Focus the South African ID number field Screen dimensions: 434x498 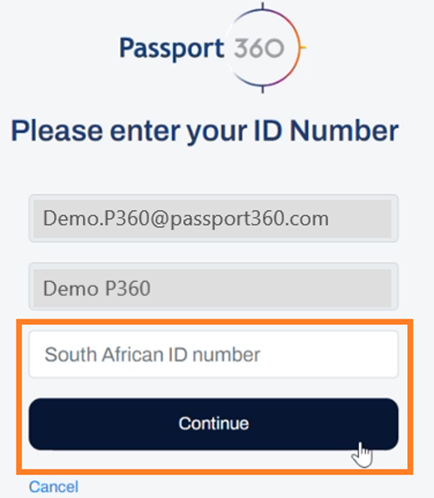click(213, 354)
